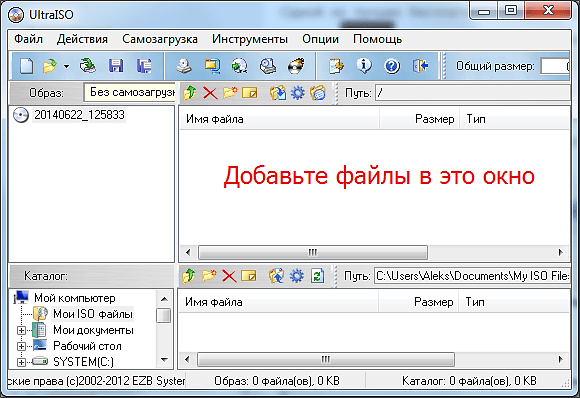Click Up folder icon in catalog toolbar

(189, 276)
